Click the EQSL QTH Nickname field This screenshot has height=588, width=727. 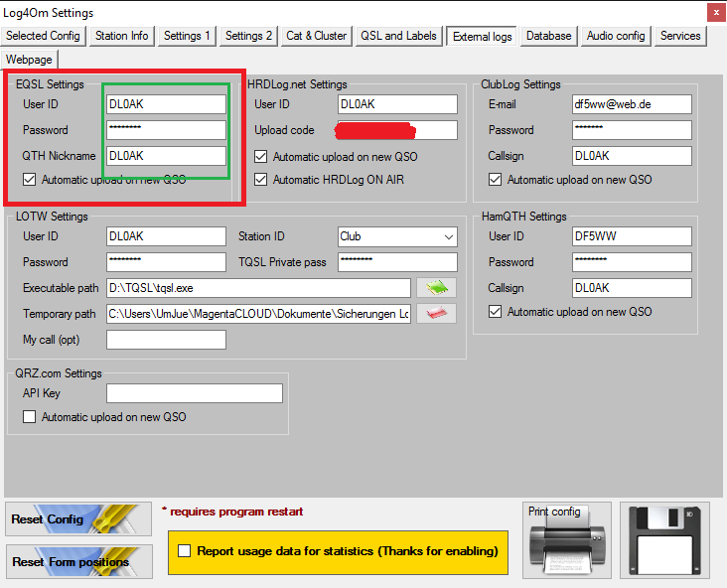pyautogui.click(x=166, y=156)
